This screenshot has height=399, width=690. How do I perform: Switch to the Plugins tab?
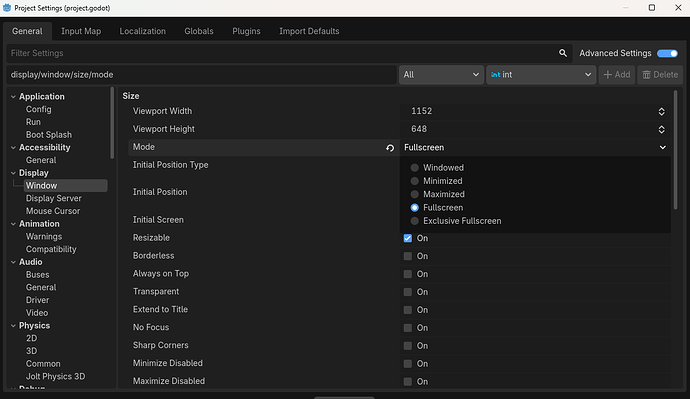[246, 31]
